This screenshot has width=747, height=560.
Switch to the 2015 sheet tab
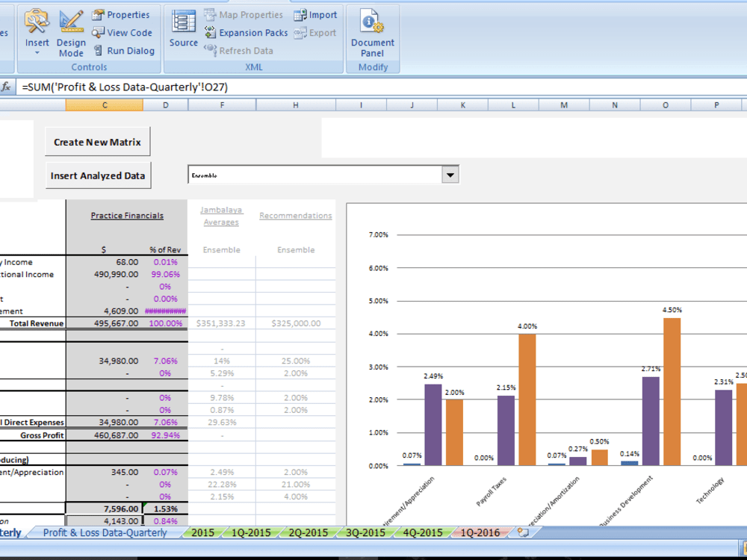tap(202, 532)
